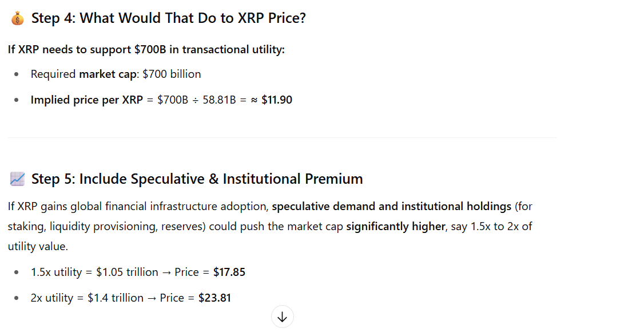Click the bullet dot before "Implied price"

pos(18,100)
